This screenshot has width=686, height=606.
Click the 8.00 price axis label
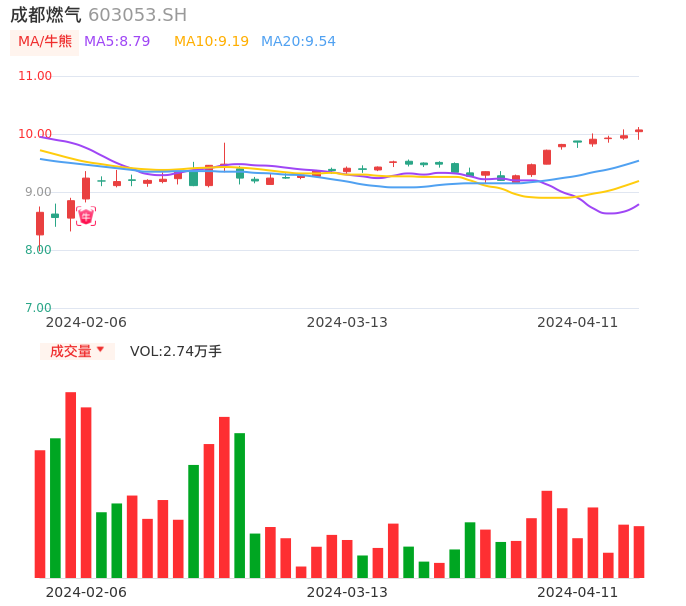[38, 250]
